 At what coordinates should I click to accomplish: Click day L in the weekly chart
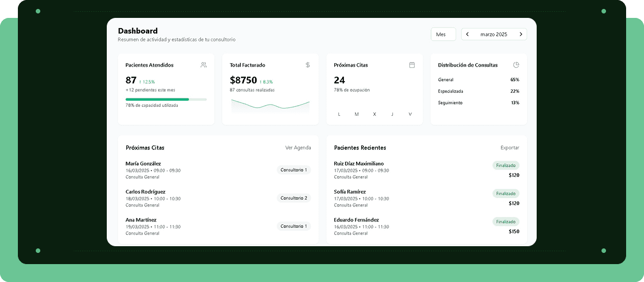339,114
